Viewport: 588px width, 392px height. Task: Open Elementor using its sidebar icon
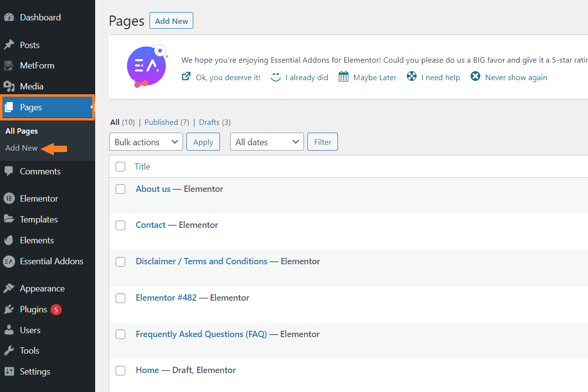10,198
